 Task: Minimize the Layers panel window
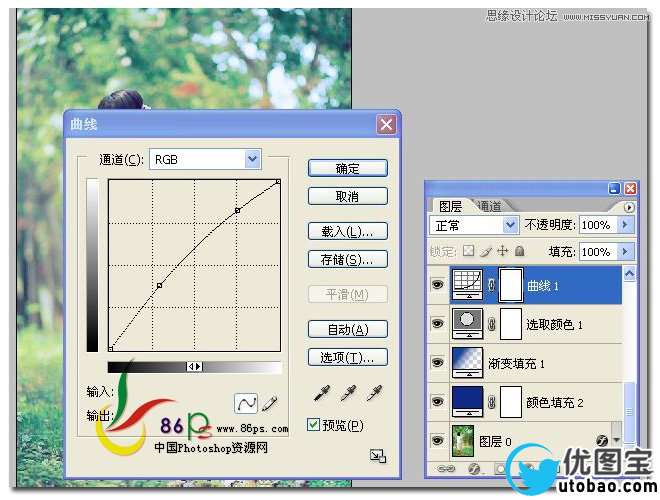pyautogui.click(x=615, y=189)
